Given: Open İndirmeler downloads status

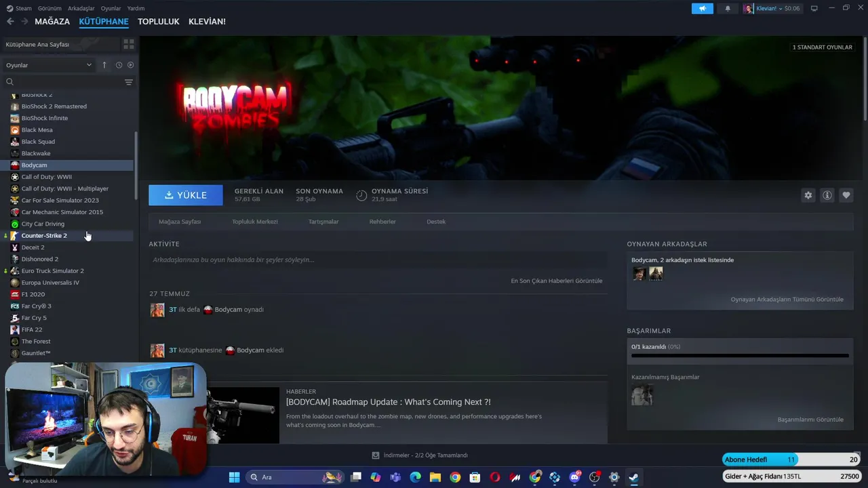Looking at the screenshot, I should pos(420,455).
